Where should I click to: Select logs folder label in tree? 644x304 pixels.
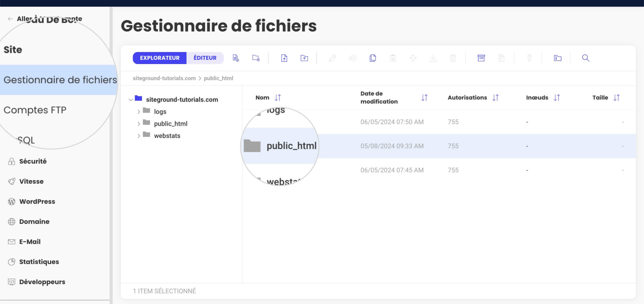click(160, 112)
